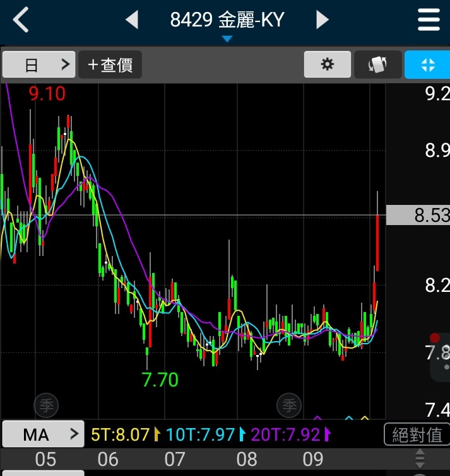Image resolution: width=450 pixels, height=476 pixels.
Task: Tap the latest red candlestick
Action: (377, 243)
